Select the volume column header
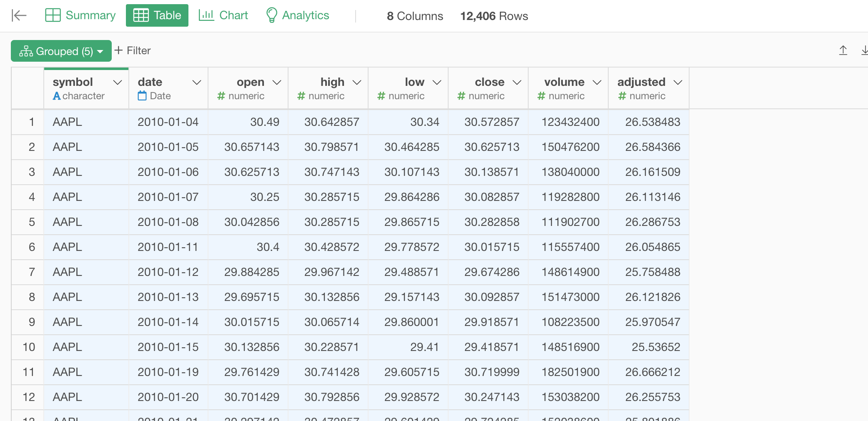868x421 pixels. point(568,88)
